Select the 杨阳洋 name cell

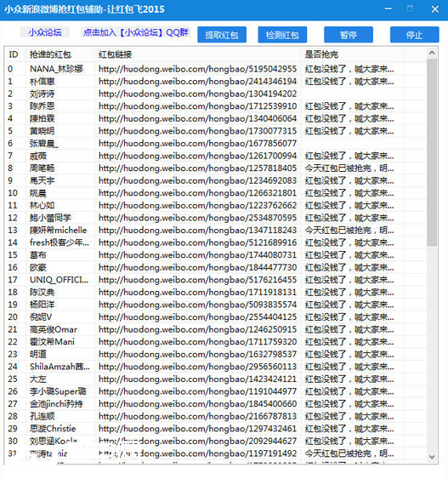pyautogui.click(x=43, y=305)
